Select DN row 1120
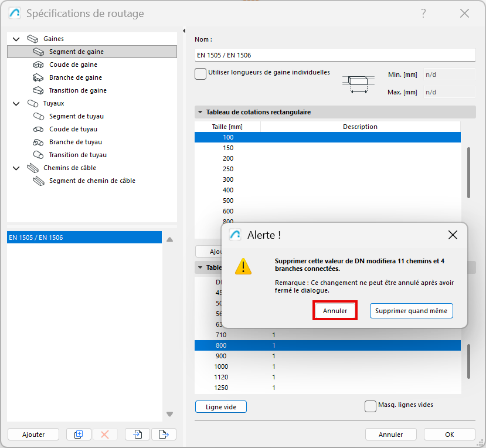486x448 pixels. point(328,377)
